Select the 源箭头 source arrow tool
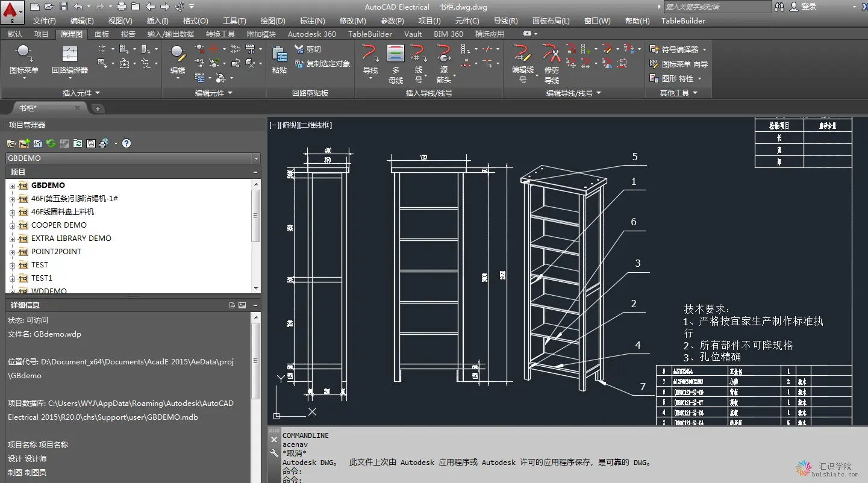The width and height of the screenshot is (868, 483). (444, 63)
